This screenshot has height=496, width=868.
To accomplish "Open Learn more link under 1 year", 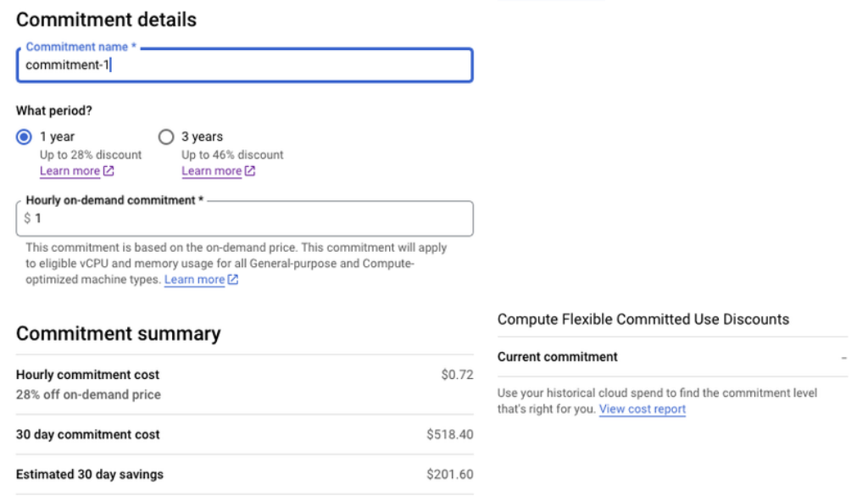I will click(70, 171).
